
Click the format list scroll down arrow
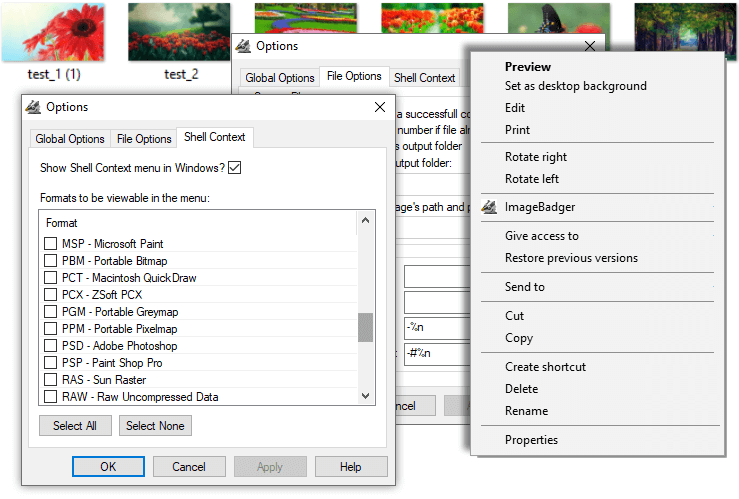(x=365, y=396)
